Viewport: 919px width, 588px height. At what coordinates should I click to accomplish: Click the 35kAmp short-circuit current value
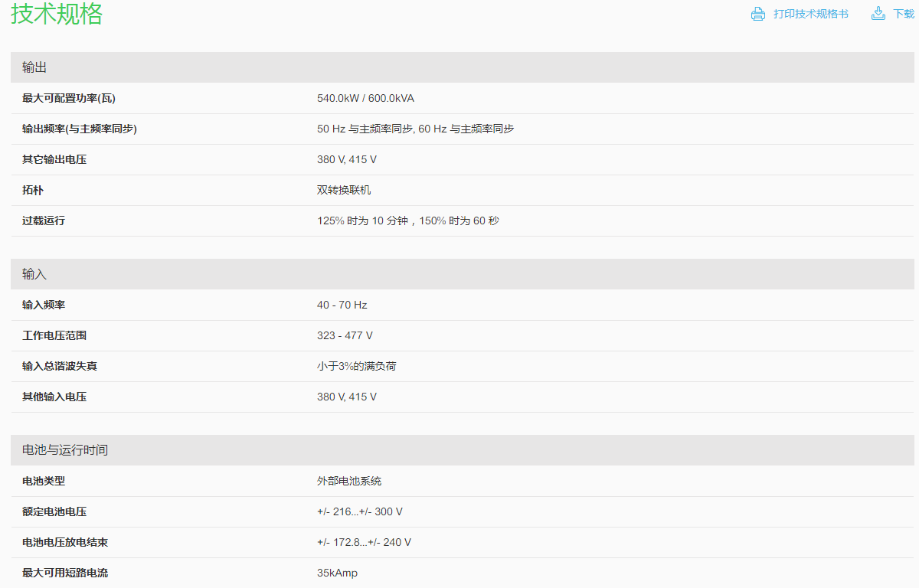pyautogui.click(x=337, y=573)
